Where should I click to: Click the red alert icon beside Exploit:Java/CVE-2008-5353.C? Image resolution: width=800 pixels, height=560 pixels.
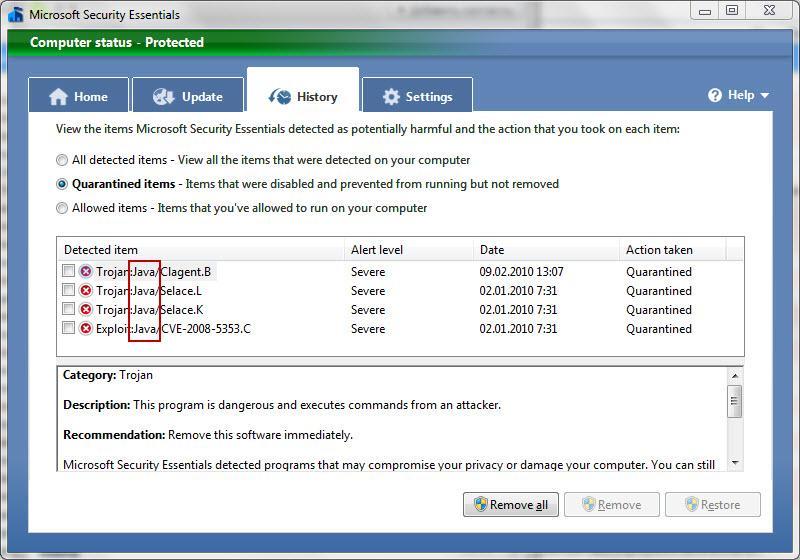tap(86, 329)
